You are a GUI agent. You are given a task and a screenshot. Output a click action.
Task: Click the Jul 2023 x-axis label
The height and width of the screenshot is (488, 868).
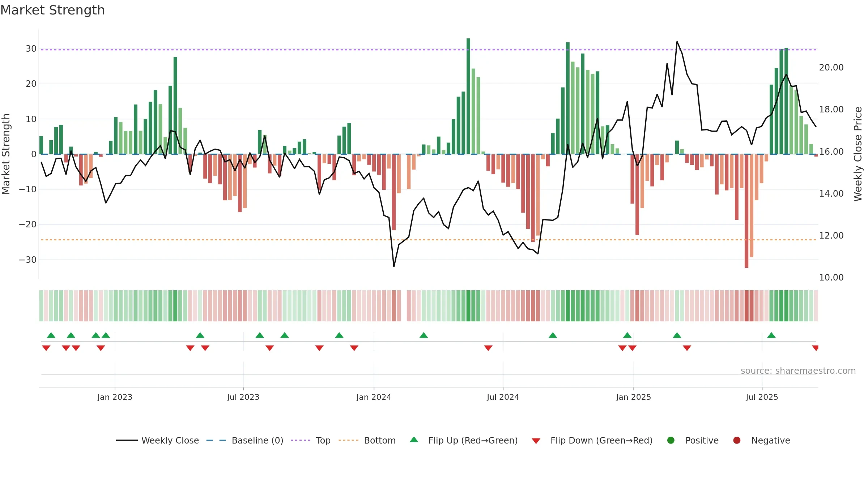(x=243, y=397)
